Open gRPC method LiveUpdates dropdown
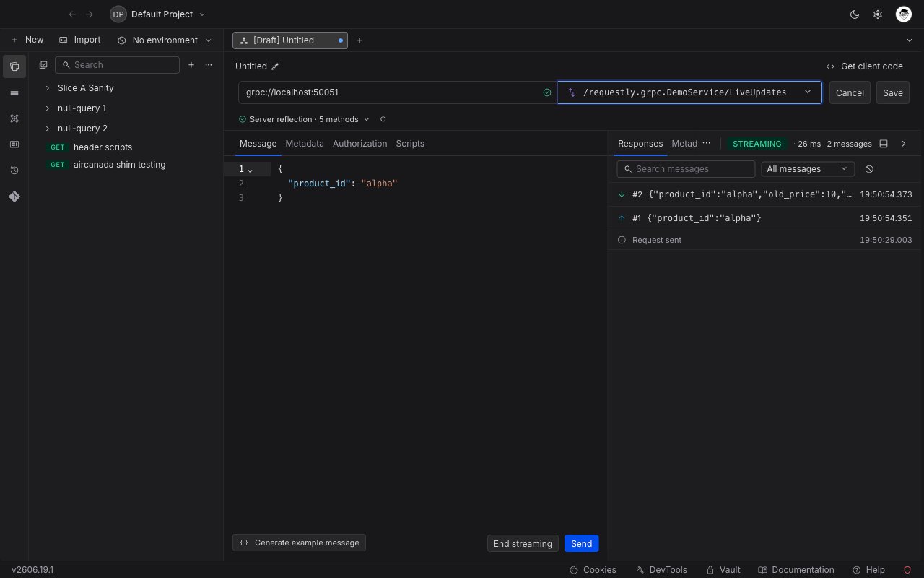Screen dimensions: 924x578 point(689,92)
